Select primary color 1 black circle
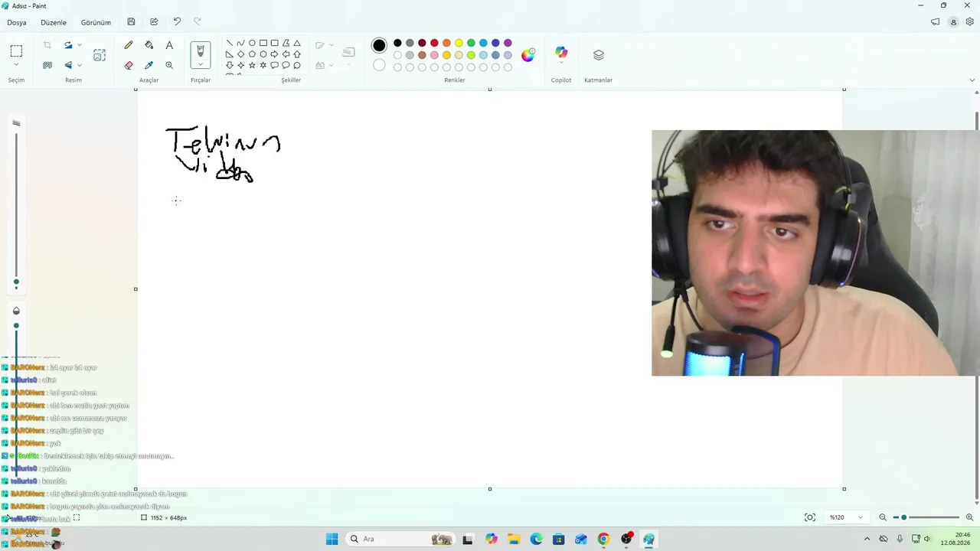This screenshot has height=551, width=980. coord(379,46)
